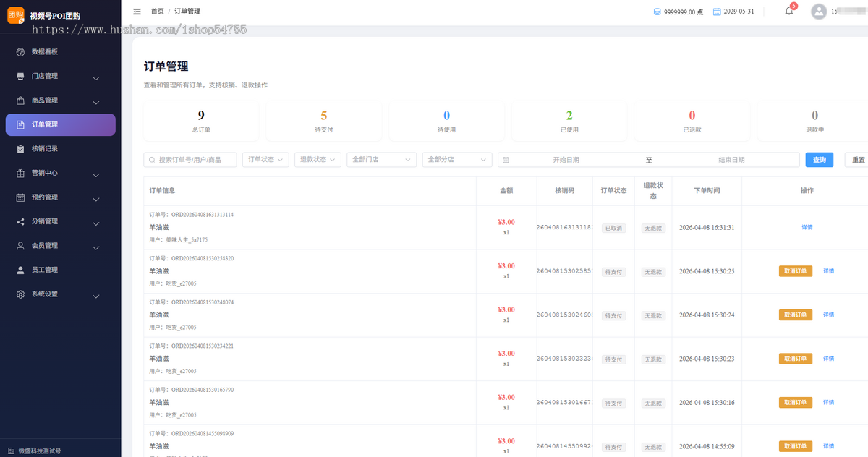Click the 已使用 statistic card
The width and height of the screenshot is (868, 457).
point(569,121)
